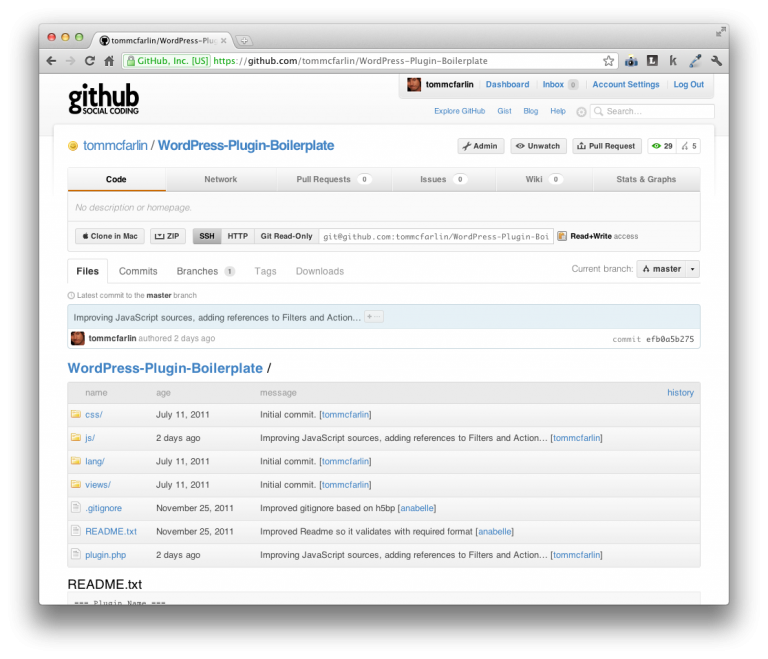Click the Instapaper-style I extension icon

pos(652,61)
